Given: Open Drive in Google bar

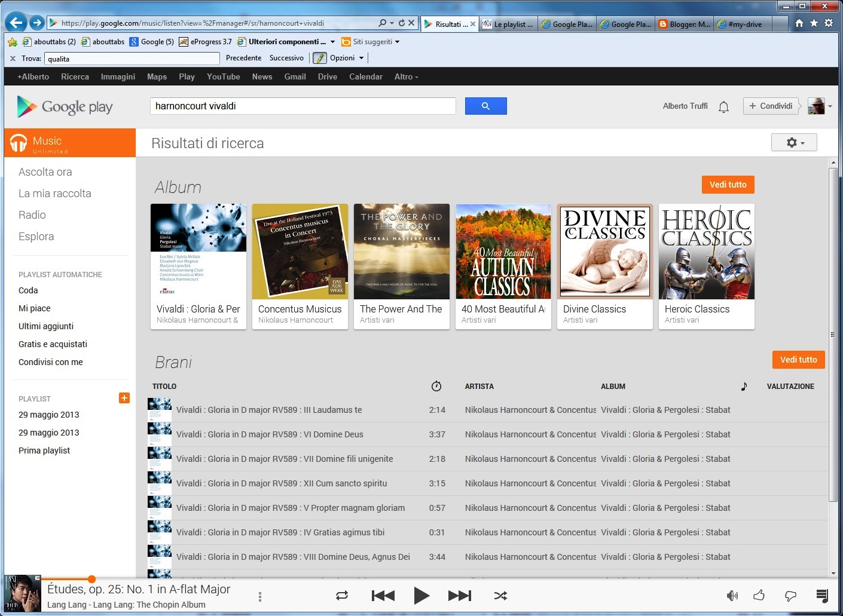Looking at the screenshot, I should point(327,76).
